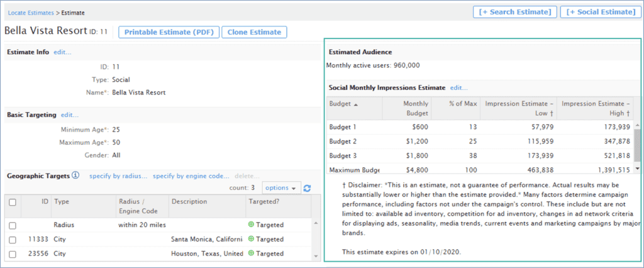Check the Radius within 20 miles row

coord(13,225)
